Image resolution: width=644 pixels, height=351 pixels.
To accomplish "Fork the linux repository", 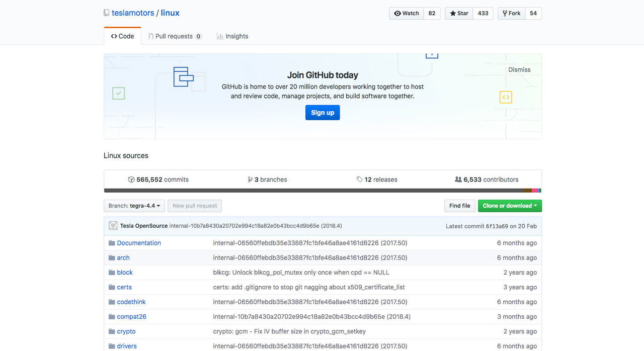I will 512,14.
